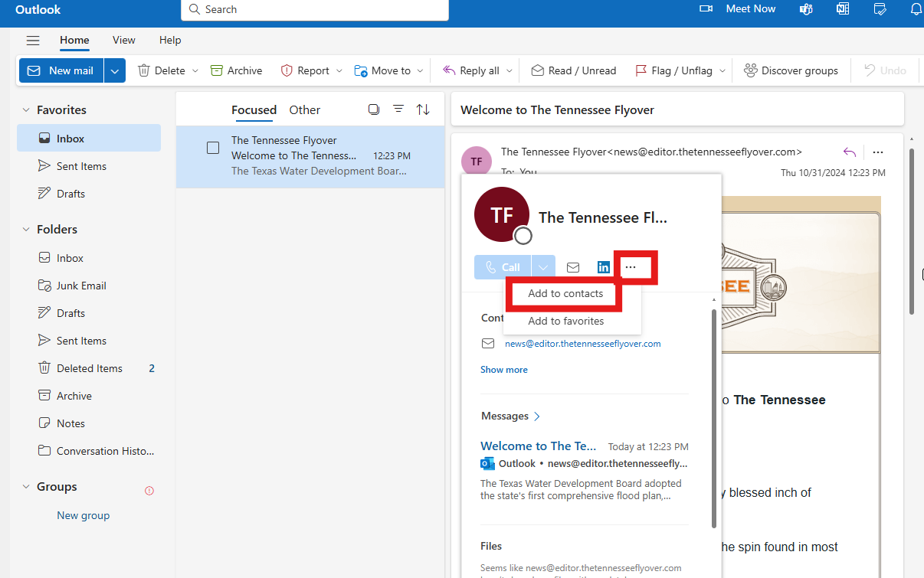Image resolution: width=924 pixels, height=578 pixels.
Task: Open the Help ribbon tab
Action: (x=170, y=40)
